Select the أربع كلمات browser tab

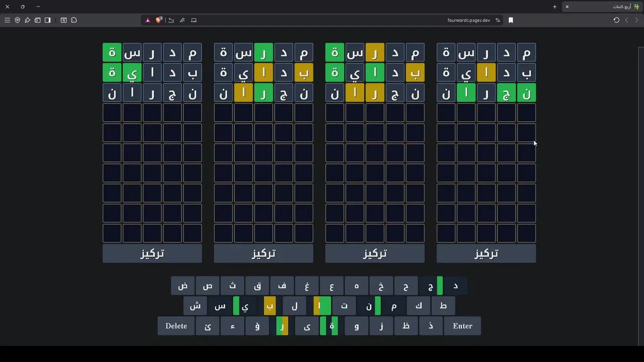point(604,7)
